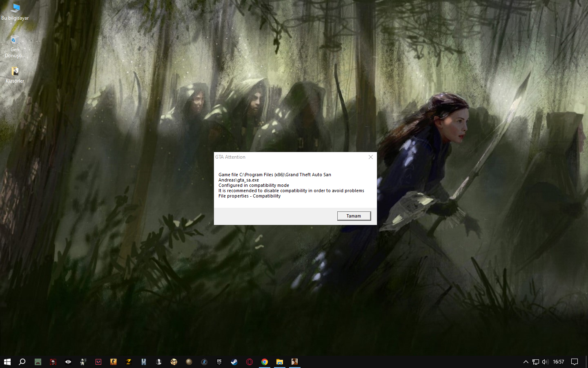The image size is (588, 368).
Task: Close the GTA Attention dialog
Action: tap(370, 157)
